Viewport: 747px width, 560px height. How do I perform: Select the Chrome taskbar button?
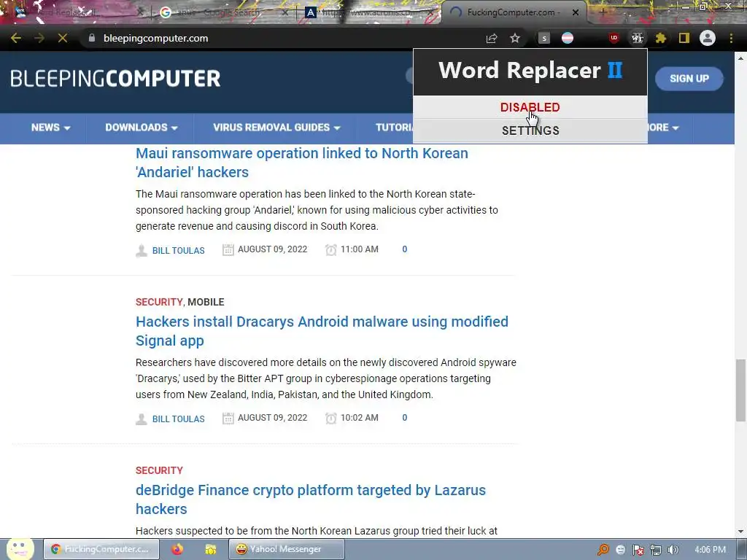pyautogui.click(x=101, y=549)
